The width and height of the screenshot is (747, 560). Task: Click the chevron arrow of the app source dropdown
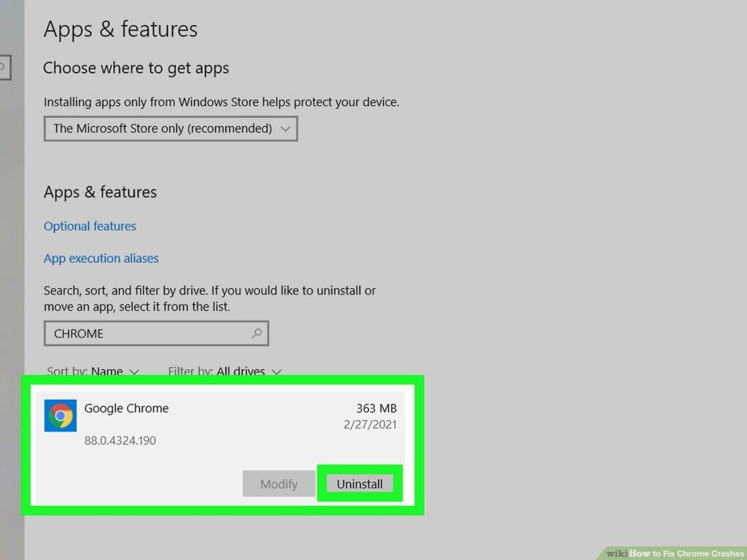pyautogui.click(x=285, y=128)
